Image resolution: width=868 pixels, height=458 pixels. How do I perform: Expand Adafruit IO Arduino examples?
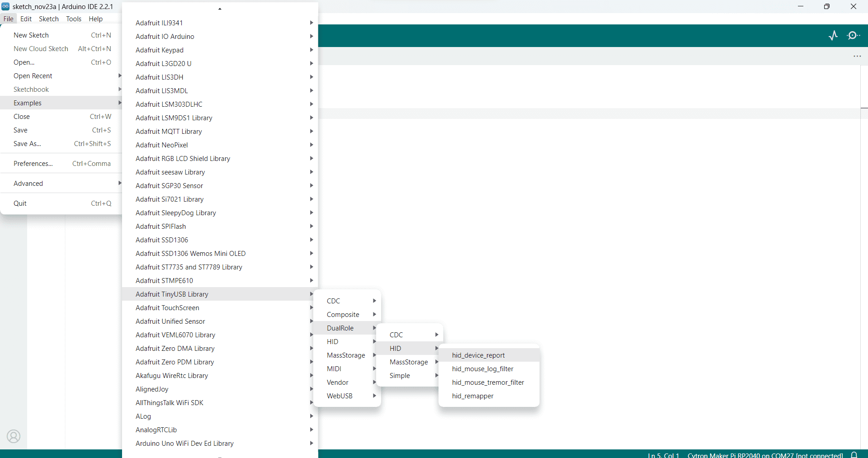pos(220,37)
